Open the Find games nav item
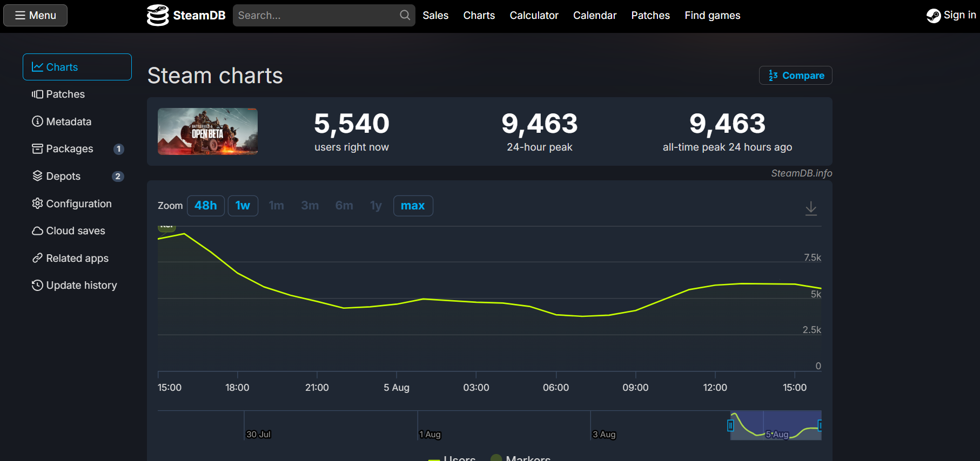Screen dimensions: 980x461 click(713, 15)
